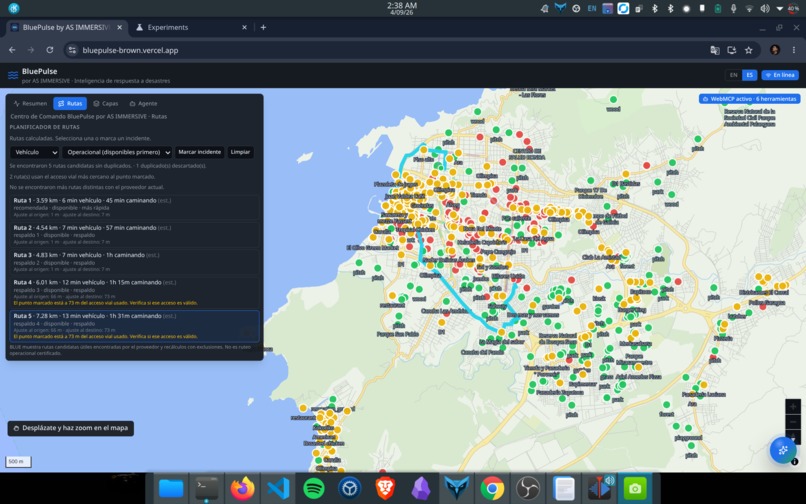Open the Resumen tab

30,103
